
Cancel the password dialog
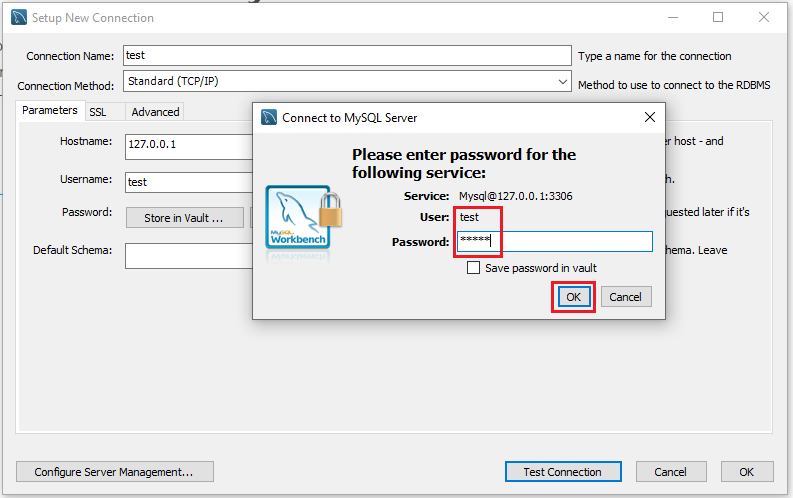pyautogui.click(x=626, y=297)
